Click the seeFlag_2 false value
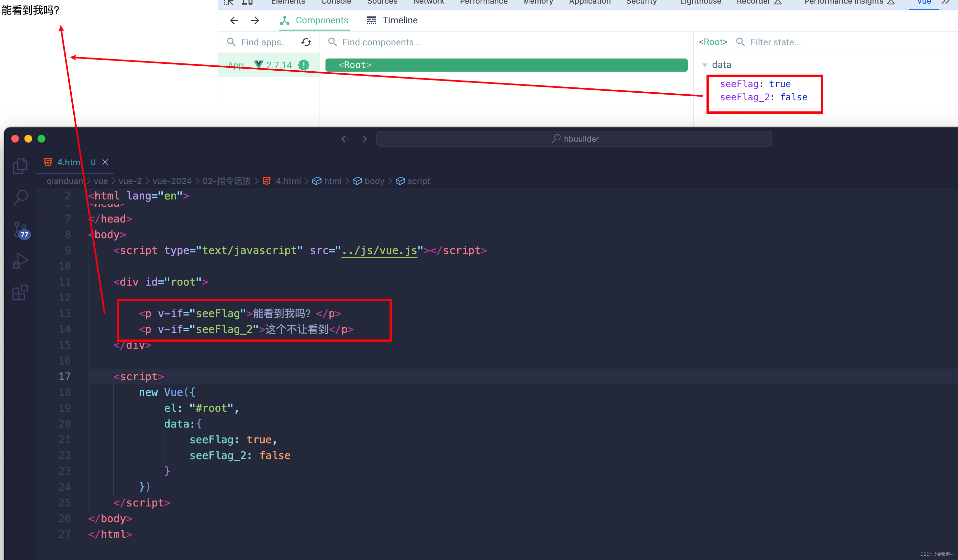 [x=794, y=97]
